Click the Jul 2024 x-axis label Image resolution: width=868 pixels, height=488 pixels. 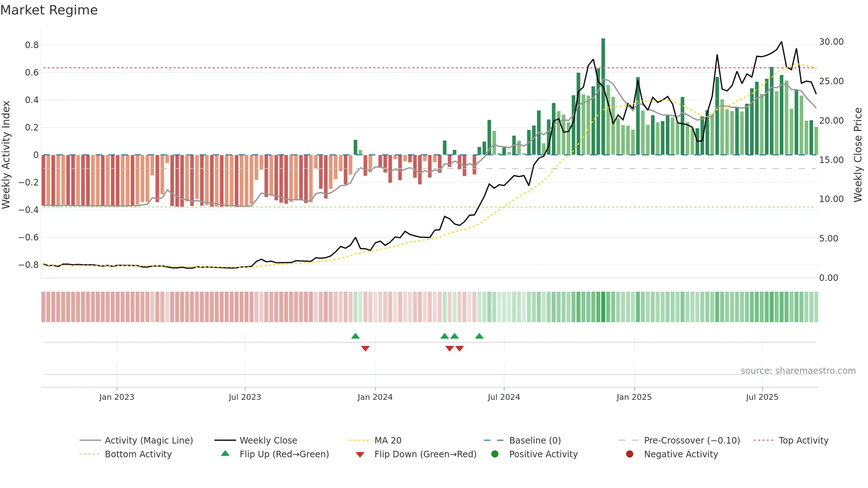click(x=504, y=397)
